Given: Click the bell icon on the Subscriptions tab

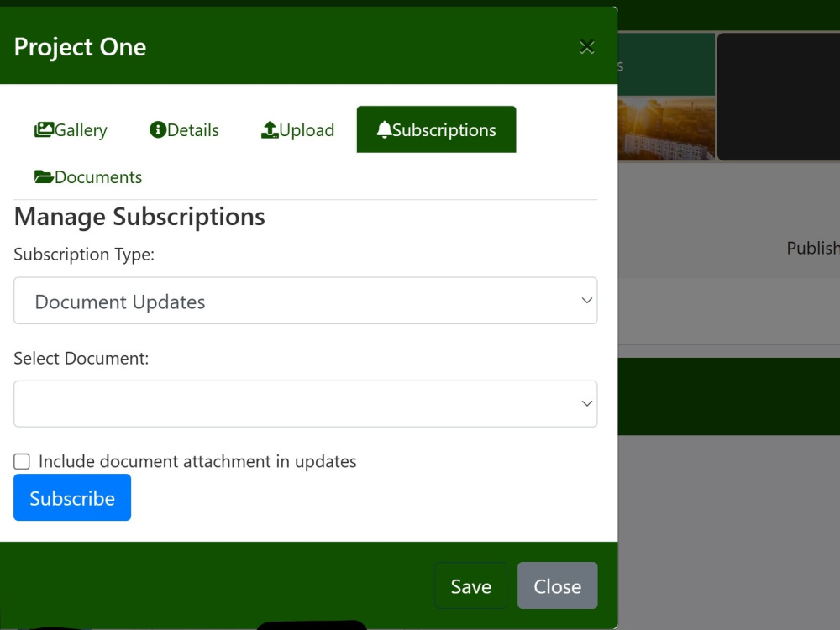Looking at the screenshot, I should click(386, 129).
